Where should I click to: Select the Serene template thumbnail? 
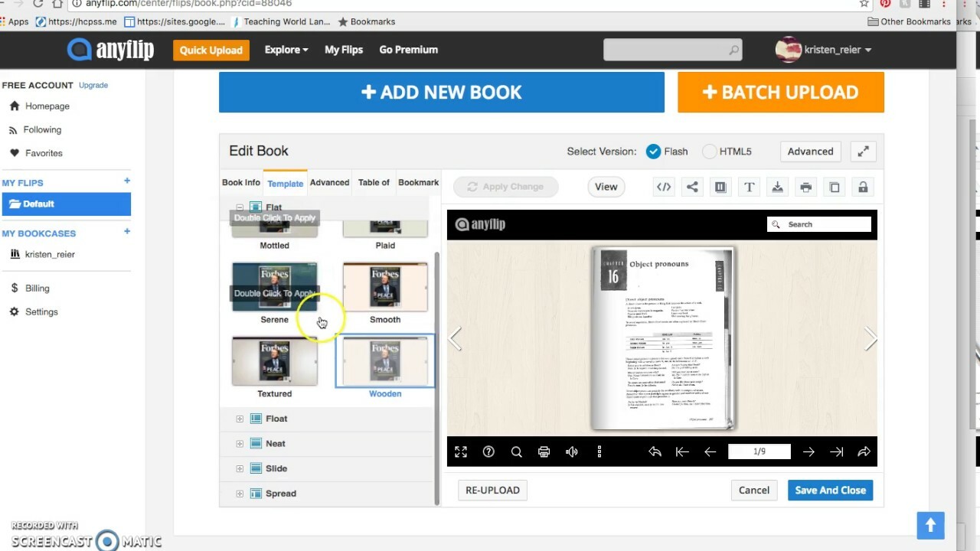[274, 287]
